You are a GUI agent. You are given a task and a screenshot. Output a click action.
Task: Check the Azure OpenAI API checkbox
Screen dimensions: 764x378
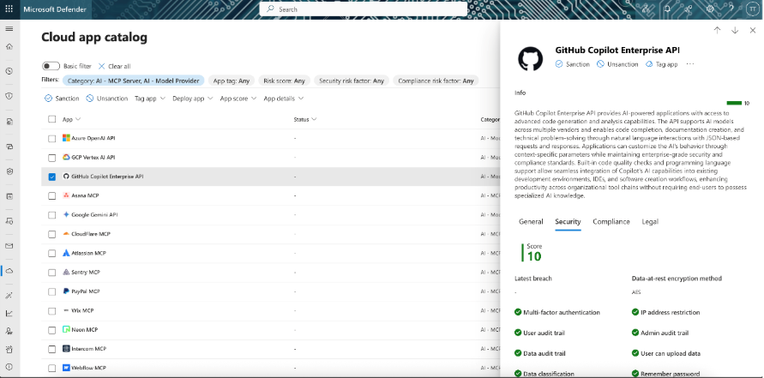pyautogui.click(x=52, y=138)
